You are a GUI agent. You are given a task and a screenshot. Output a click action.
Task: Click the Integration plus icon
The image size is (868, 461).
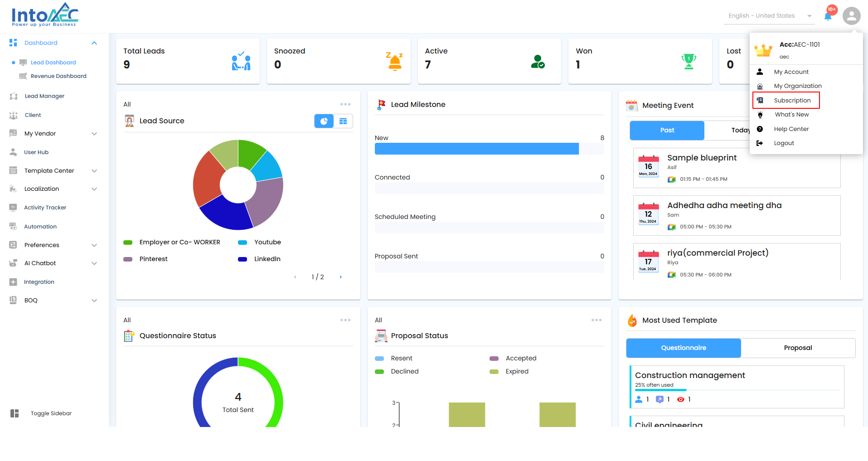13,282
